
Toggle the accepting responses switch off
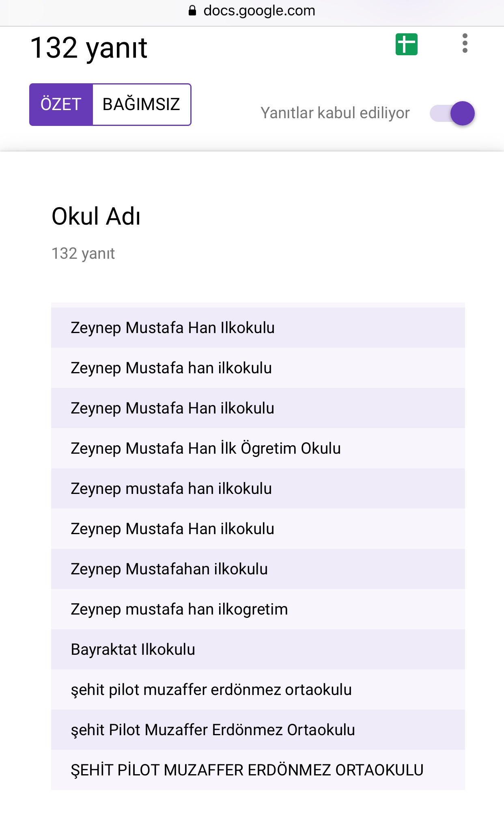point(453,113)
